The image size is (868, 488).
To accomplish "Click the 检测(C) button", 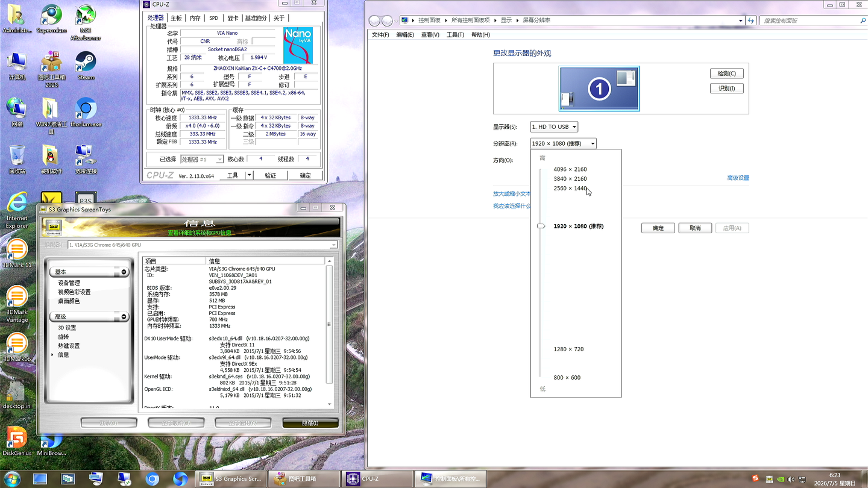I will [x=726, y=74].
